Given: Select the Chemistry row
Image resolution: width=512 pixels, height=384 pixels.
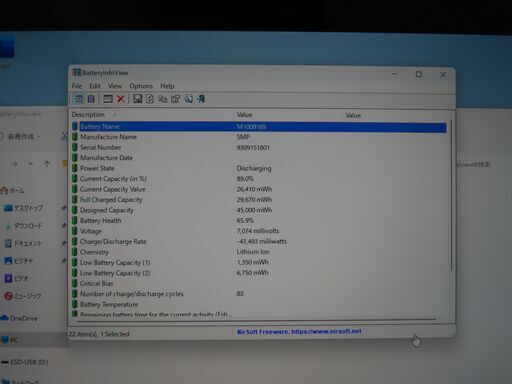Looking at the screenshot, I should point(259,252).
